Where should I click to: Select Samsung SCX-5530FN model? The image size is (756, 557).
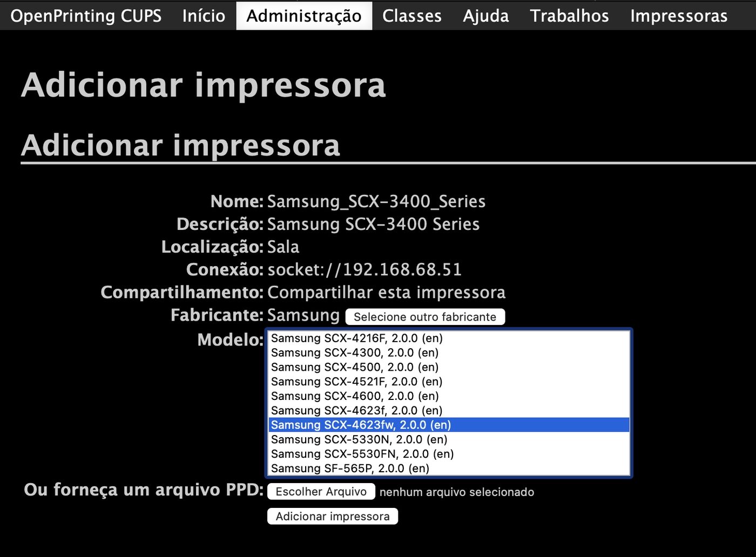point(362,454)
